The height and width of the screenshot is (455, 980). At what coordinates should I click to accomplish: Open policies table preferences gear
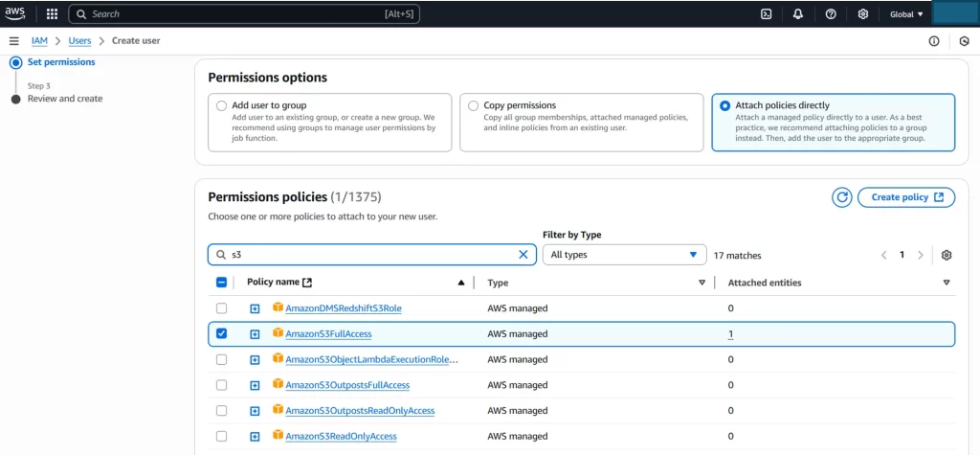[947, 255]
